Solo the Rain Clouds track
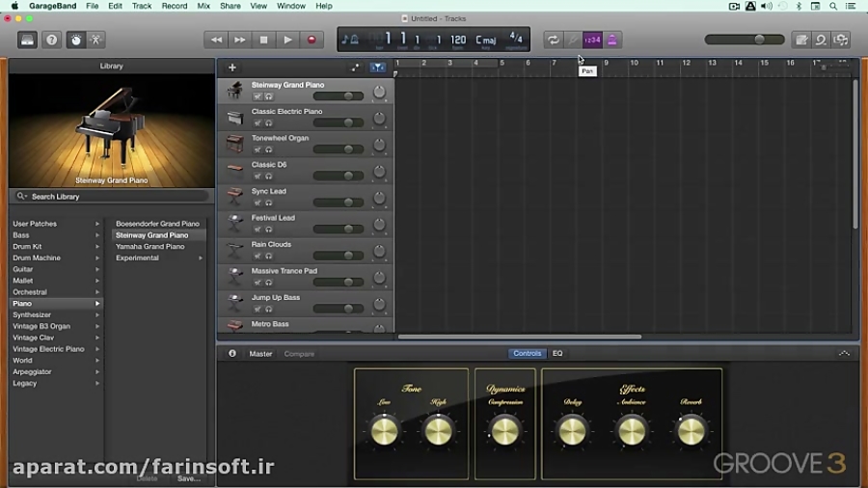868x488 pixels. pyautogui.click(x=268, y=256)
